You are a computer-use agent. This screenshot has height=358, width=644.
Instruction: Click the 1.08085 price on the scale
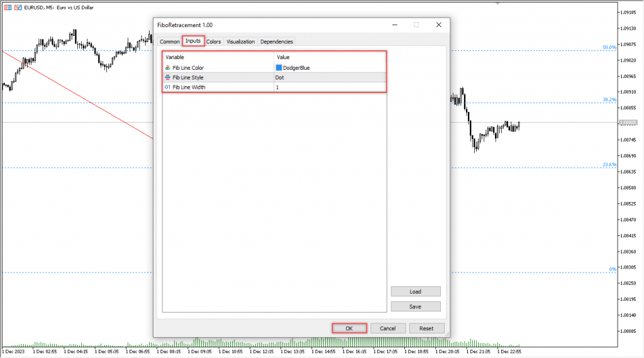point(628,331)
